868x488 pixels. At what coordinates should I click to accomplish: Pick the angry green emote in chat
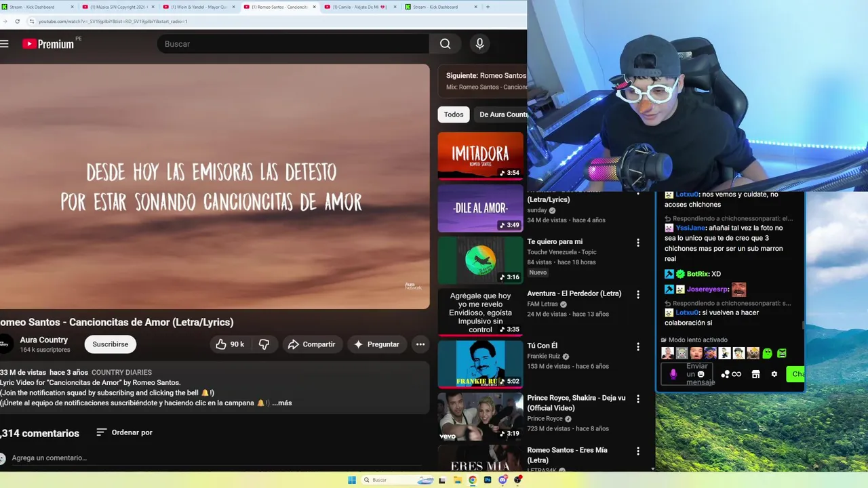click(782, 353)
